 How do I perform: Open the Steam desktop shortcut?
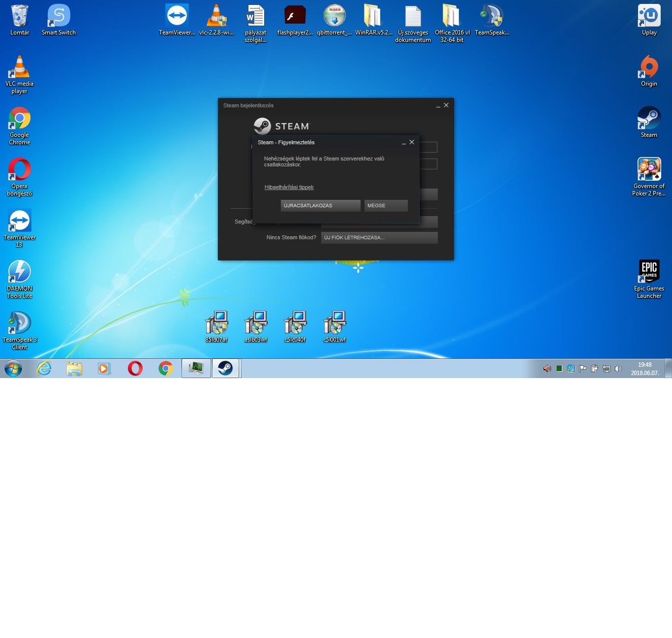[x=649, y=123]
